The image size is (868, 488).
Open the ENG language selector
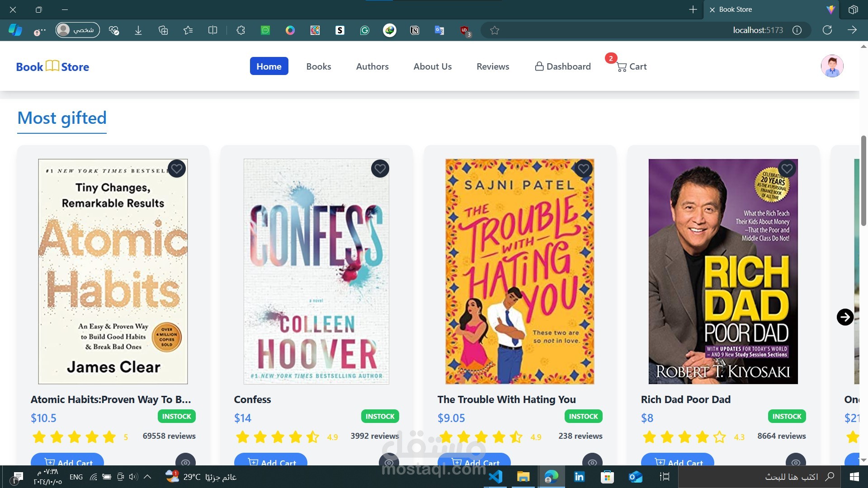coord(75,477)
